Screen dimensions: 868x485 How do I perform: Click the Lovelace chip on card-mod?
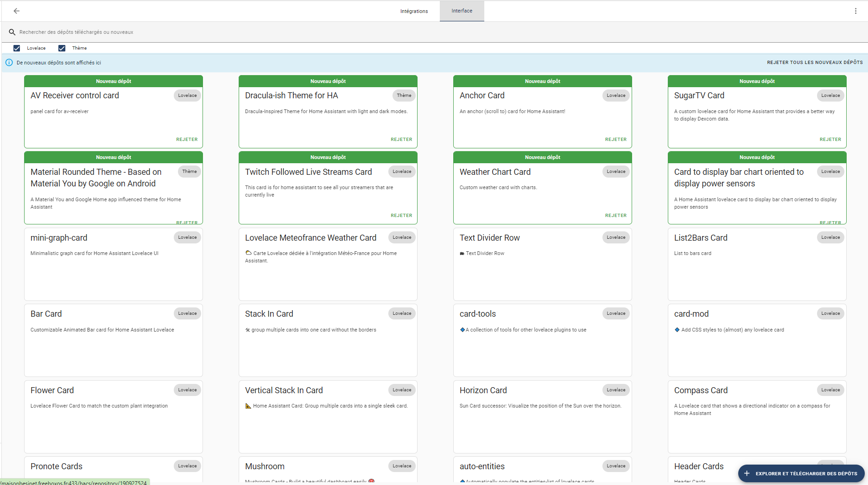(x=830, y=313)
